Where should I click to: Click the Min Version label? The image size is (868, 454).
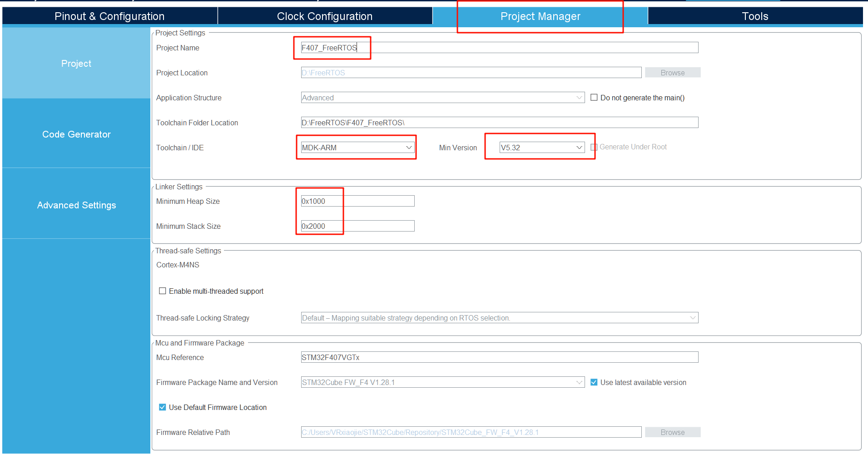[458, 148]
